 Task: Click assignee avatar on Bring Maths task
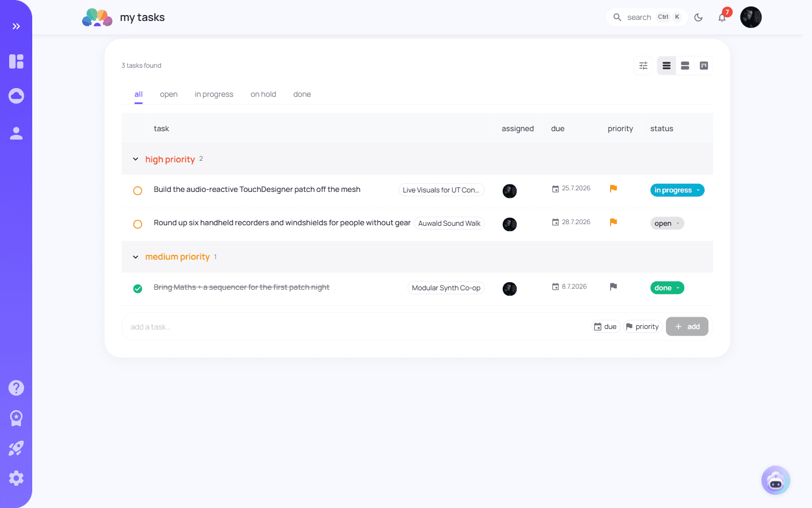[x=510, y=289]
